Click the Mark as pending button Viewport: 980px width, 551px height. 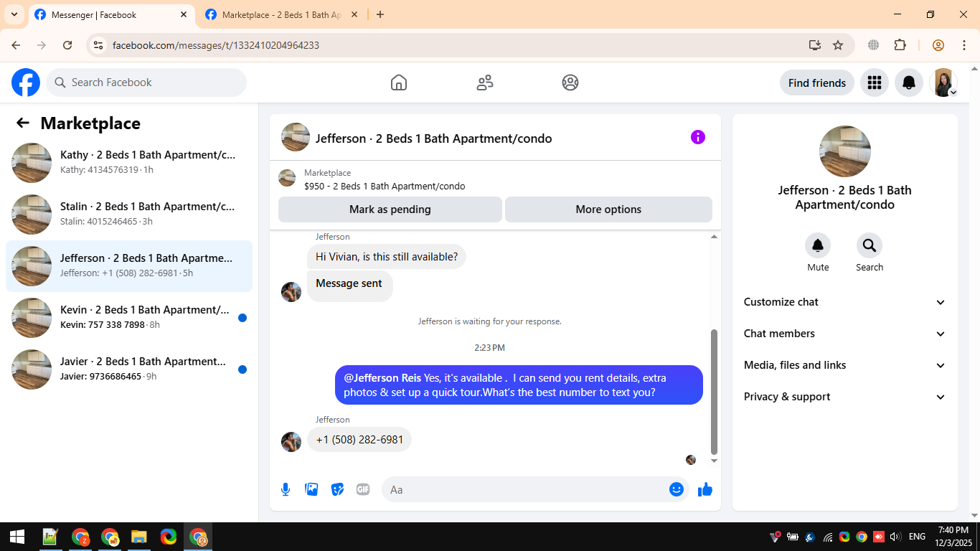click(x=390, y=209)
